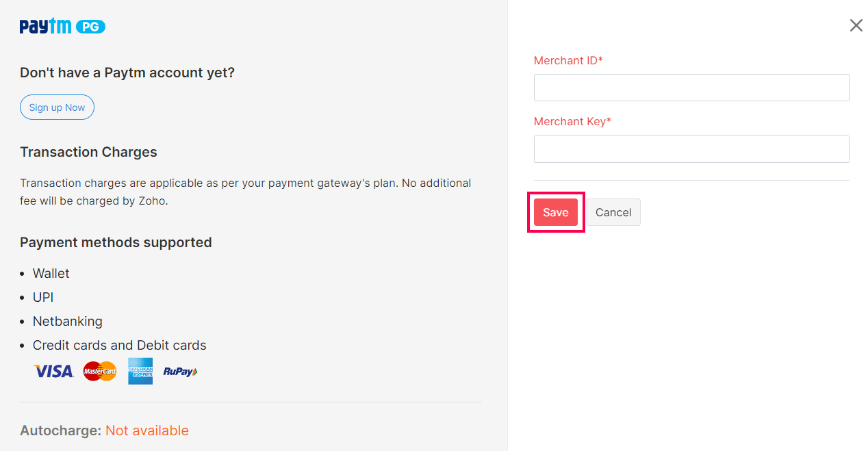This screenshot has height=451, width=868.
Task: Click inside the Merchant ID field
Action: (x=691, y=87)
